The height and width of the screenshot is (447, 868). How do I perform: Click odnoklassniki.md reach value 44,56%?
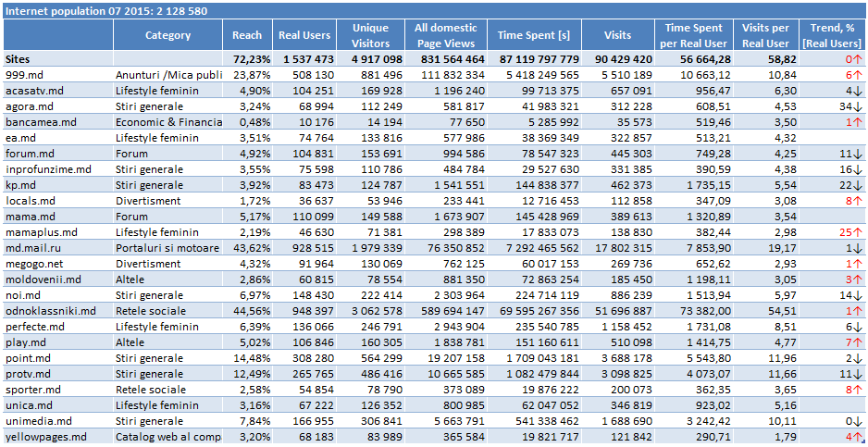(x=247, y=311)
